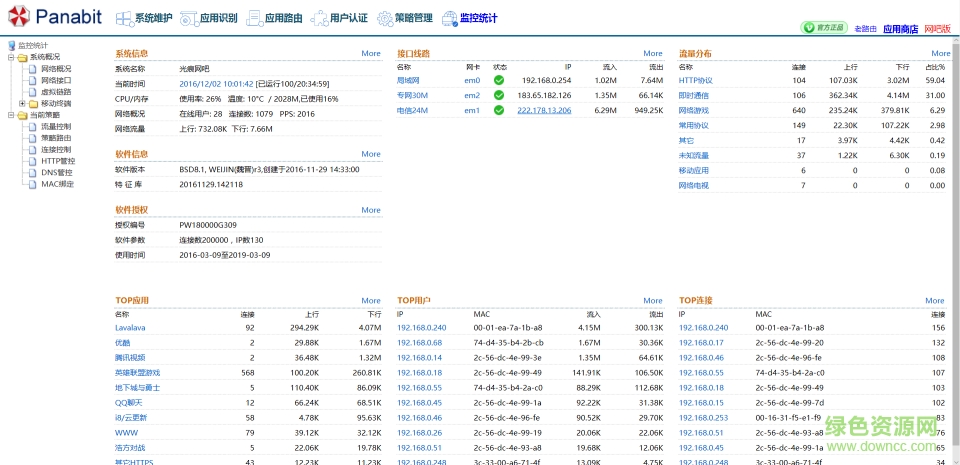The height and width of the screenshot is (465, 960).
Task: Click the green status icon for 局域网
Action: click(x=499, y=80)
